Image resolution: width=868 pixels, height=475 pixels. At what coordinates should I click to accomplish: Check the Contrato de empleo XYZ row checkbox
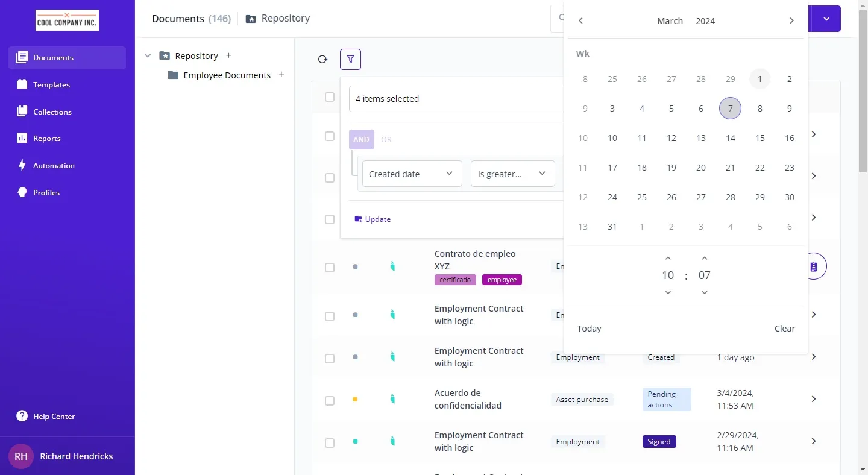pos(330,268)
